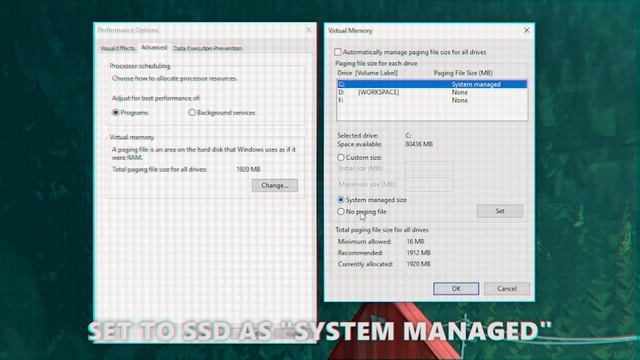640x360 pixels.
Task: Switch to Data Execution Prevention tab
Action: (207, 48)
